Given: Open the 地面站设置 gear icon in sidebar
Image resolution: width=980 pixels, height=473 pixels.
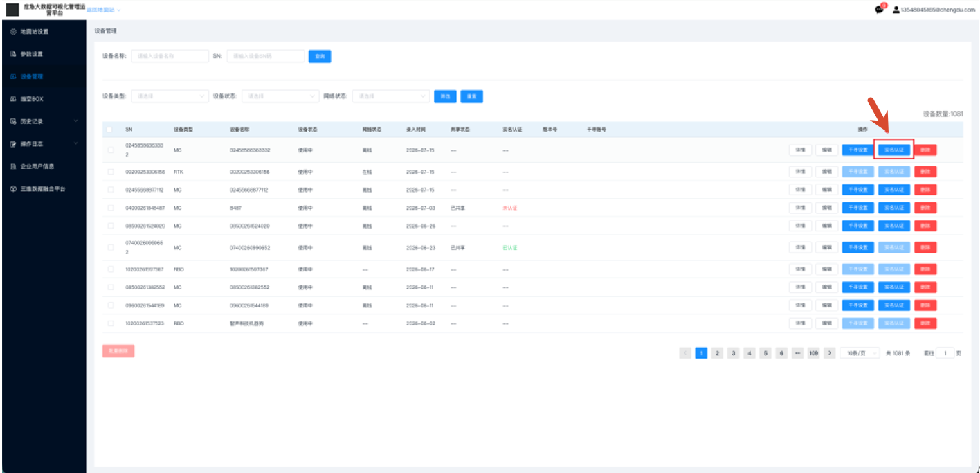Looking at the screenshot, I should 13,32.
